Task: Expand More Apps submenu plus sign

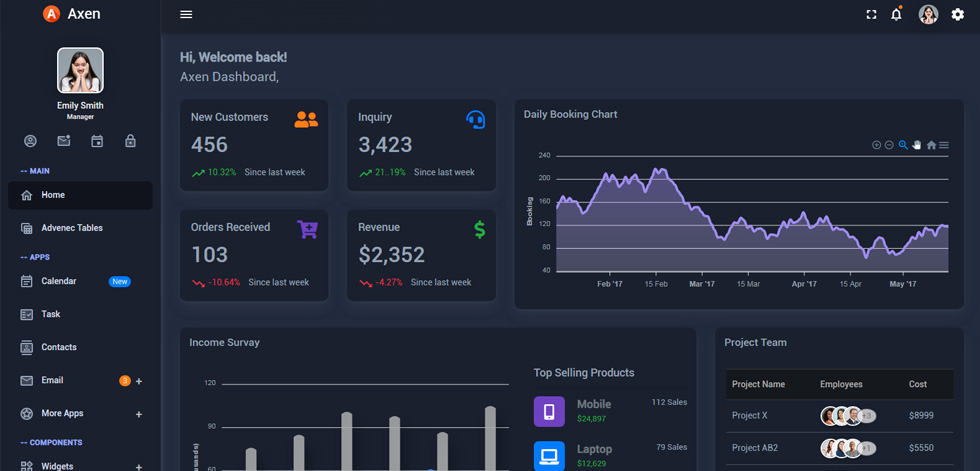Action: click(x=139, y=414)
